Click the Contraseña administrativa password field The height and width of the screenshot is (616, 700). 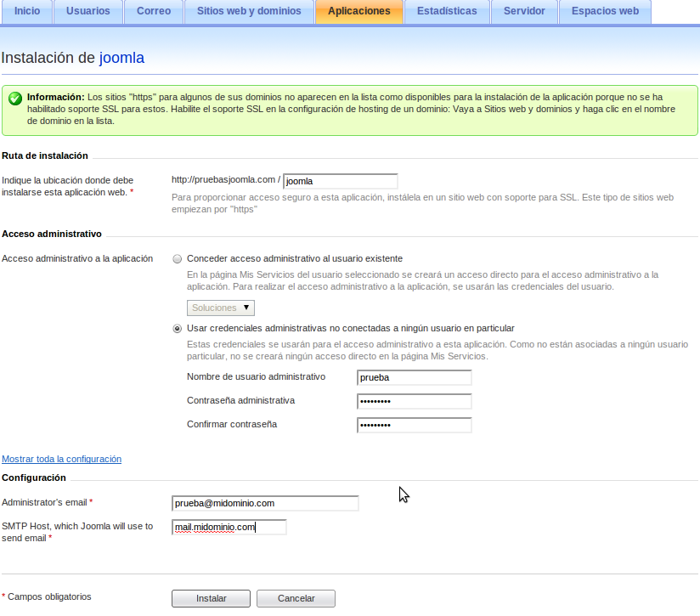pyautogui.click(x=415, y=401)
